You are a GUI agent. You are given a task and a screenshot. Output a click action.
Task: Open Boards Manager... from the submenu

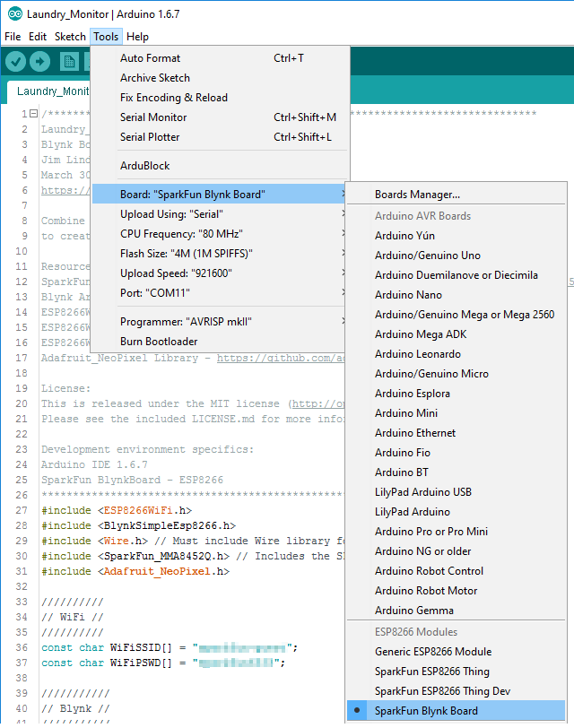[x=456, y=194]
